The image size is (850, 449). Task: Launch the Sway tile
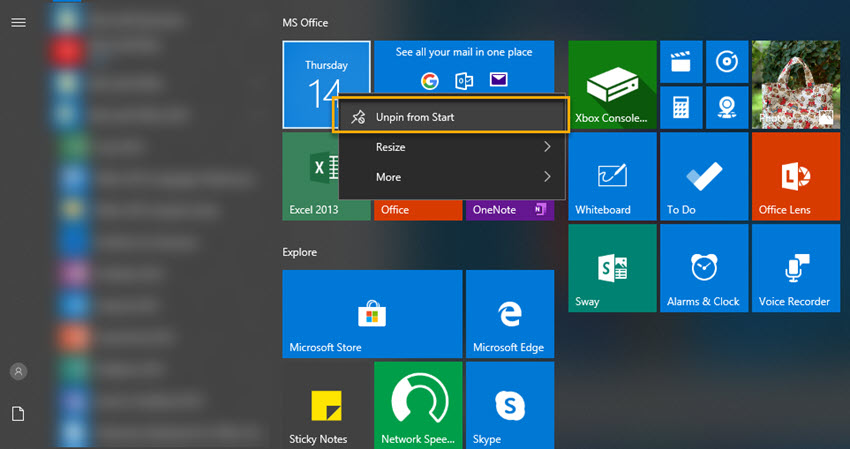pos(612,268)
